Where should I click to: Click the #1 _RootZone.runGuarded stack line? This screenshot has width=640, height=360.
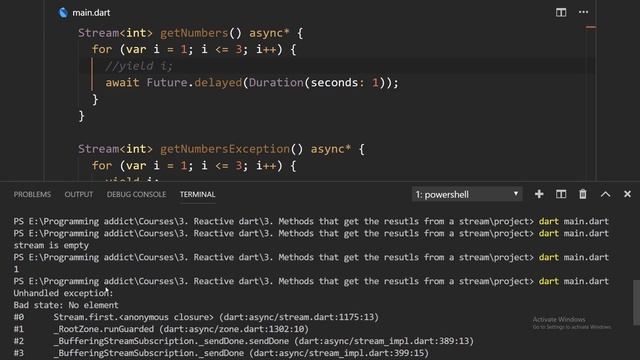tap(161, 329)
